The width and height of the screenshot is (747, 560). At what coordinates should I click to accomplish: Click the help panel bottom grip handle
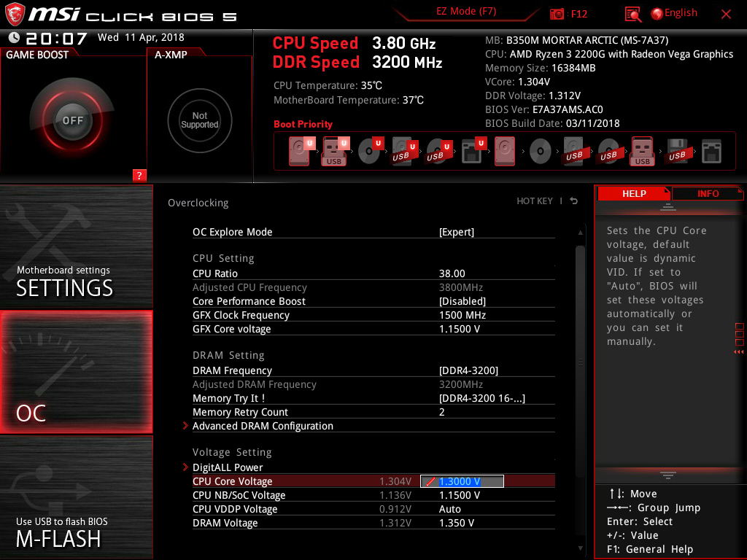click(668, 475)
